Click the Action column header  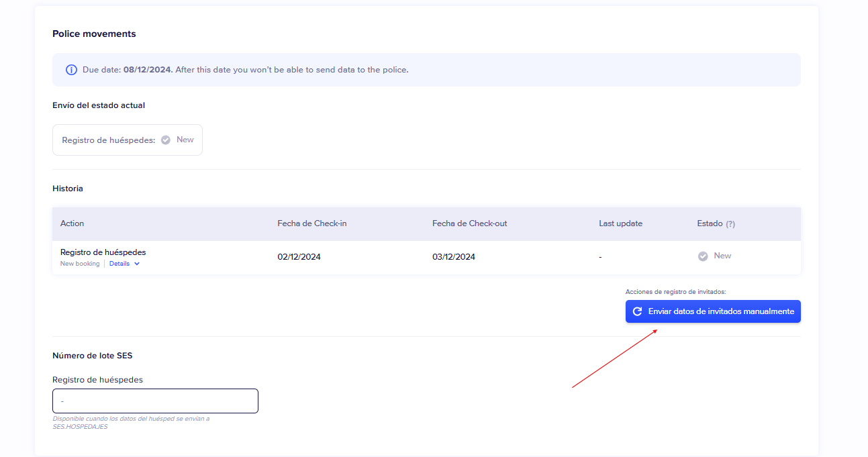pyautogui.click(x=73, y=223)
